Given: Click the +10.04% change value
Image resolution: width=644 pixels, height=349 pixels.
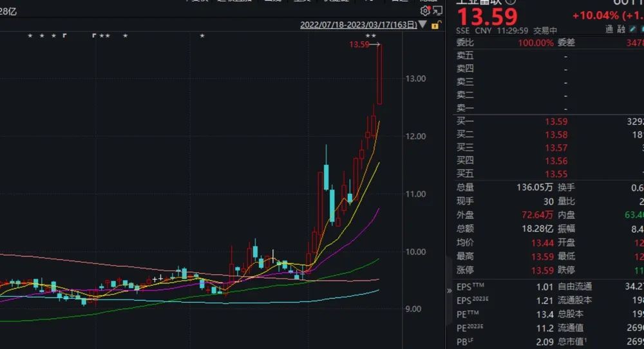Looking at the screenshot, I should tap(596, 15).
